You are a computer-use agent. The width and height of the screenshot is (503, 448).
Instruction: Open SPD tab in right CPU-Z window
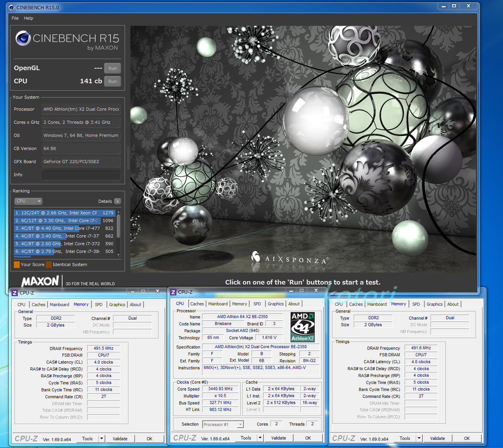click(x=416, y=304)
